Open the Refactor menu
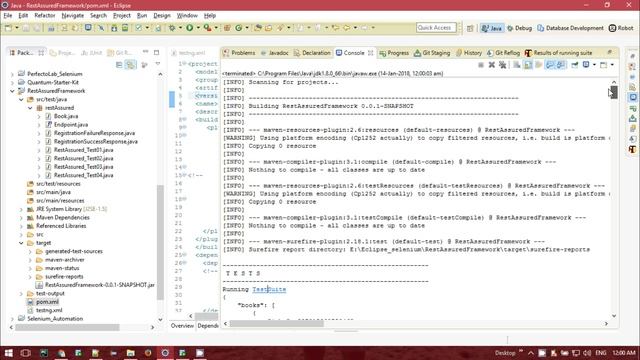This screenshot has width=640, height=360. click(44, 16)
